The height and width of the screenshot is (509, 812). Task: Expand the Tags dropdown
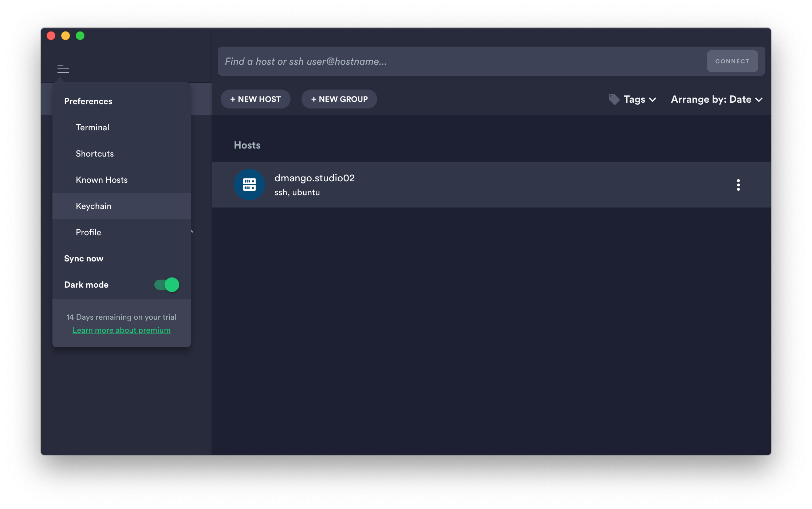coord(640,99)
